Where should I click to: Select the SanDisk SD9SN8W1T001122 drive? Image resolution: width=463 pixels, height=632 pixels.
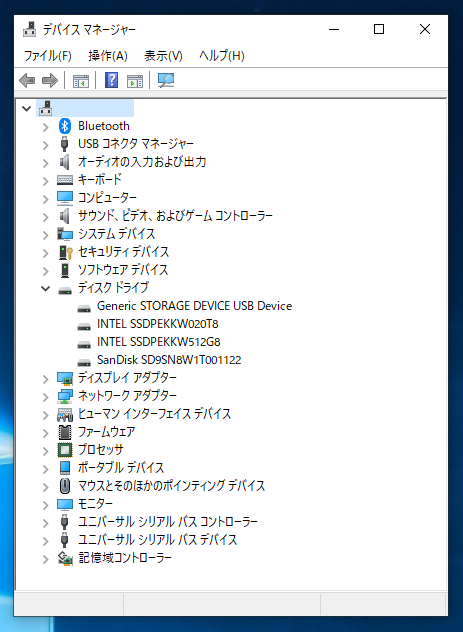coord(169,360)
